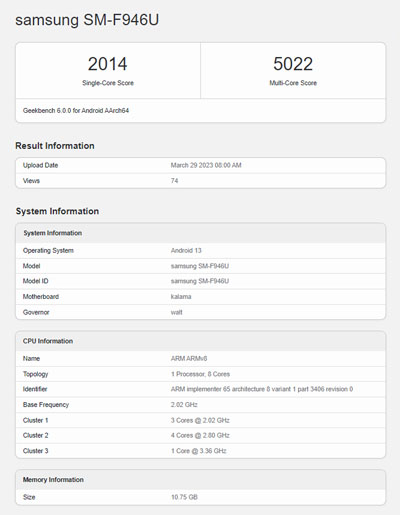
Task: Select the Motherboard value kalama
Action: point(181,297)
